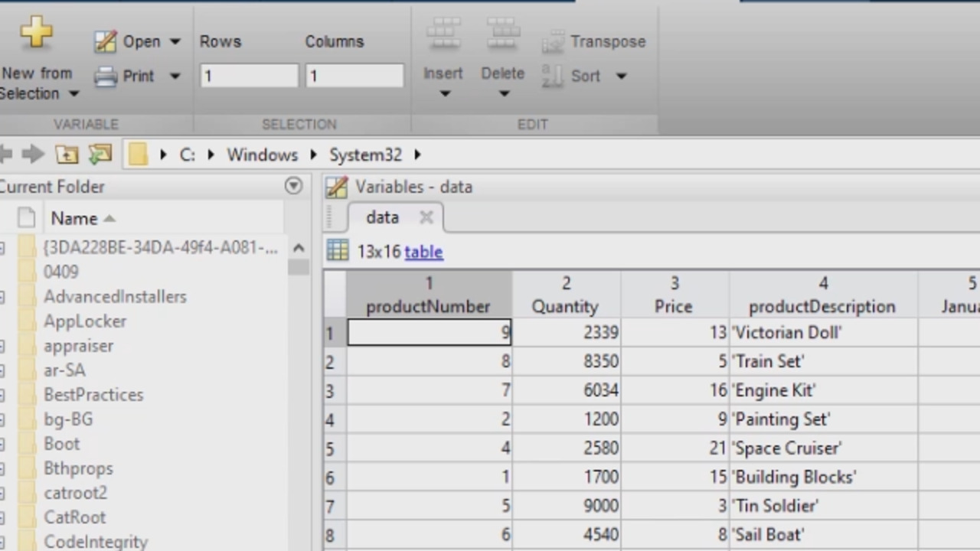Click the Delete icon in the Edit section
980x551 pixels.
503,34
